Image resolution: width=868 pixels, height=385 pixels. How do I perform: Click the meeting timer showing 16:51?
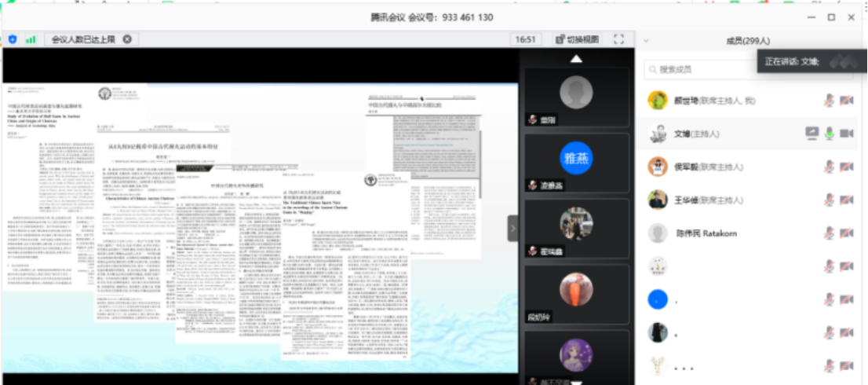pos(525,38)
